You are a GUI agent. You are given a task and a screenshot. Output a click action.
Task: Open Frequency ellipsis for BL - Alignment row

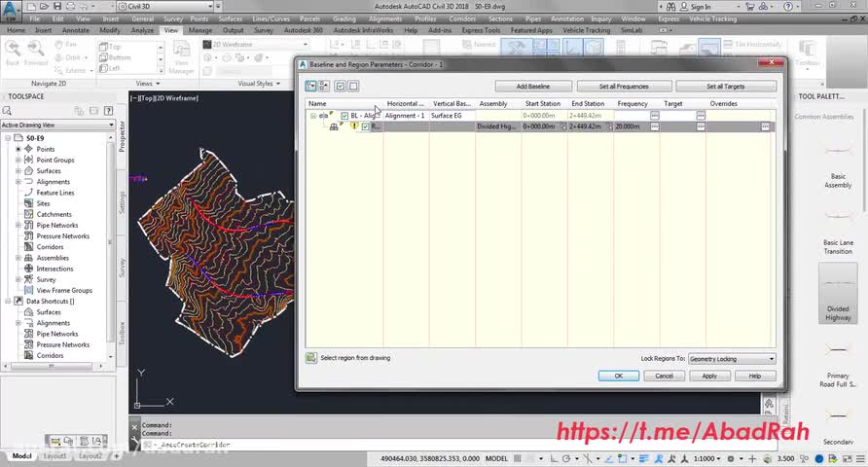(x=654, y=116)
